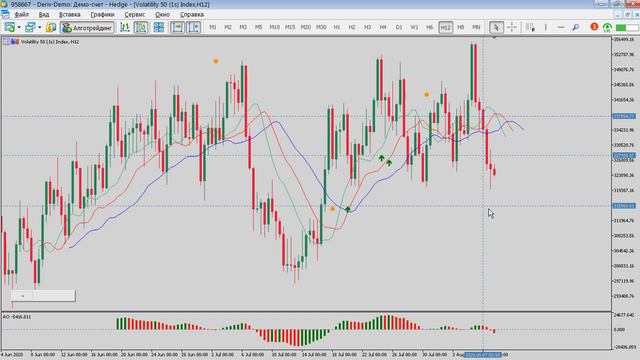Select the M30 timeframe
This screenshot has width=640, height=360.
(x=321, y=27)
